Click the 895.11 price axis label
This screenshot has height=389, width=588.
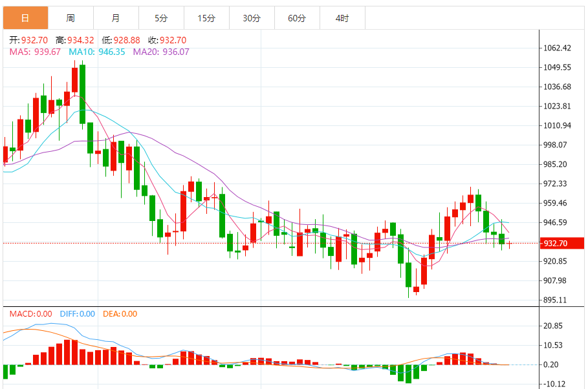point(556,300)
